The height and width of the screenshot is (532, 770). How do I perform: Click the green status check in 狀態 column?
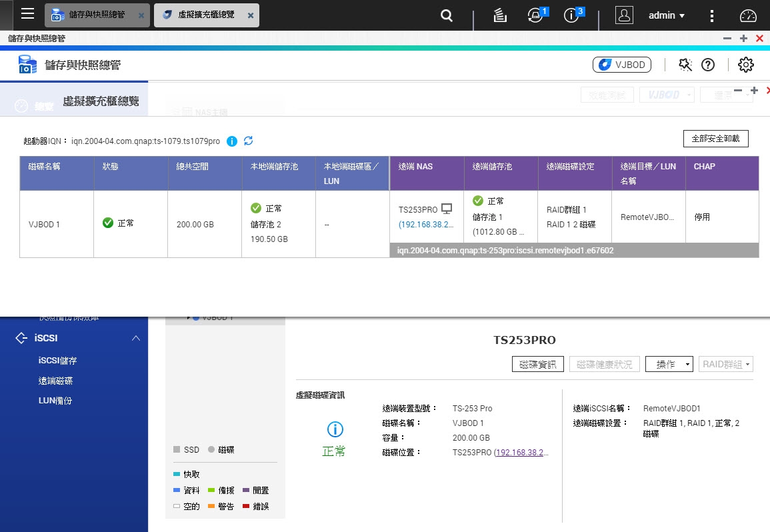click(x=108, y=223)
